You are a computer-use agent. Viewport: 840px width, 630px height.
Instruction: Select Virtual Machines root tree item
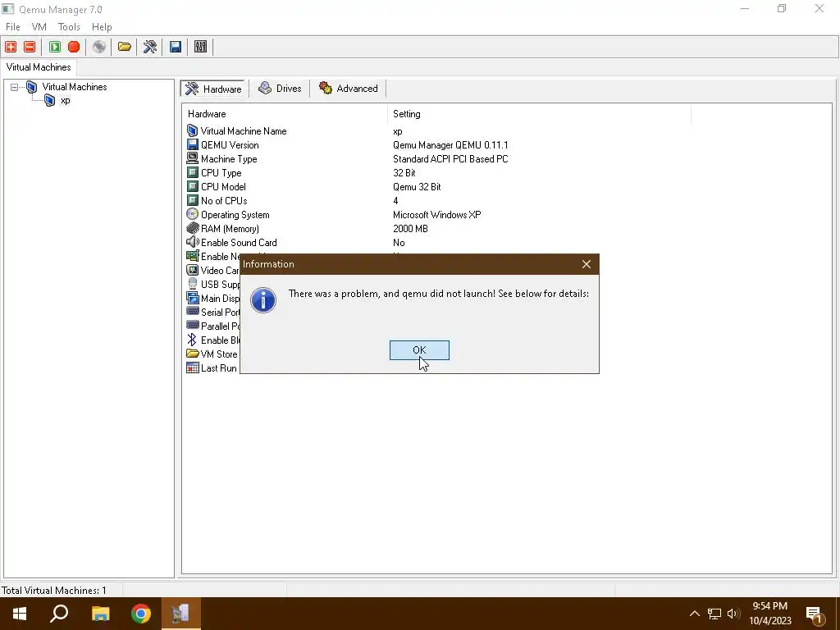pos(75,87)
